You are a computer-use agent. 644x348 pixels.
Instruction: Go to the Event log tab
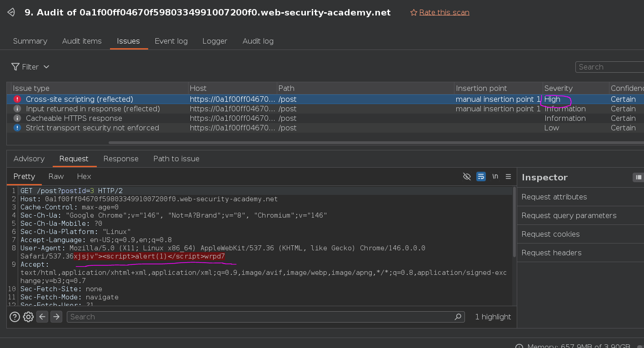[171, 41]
